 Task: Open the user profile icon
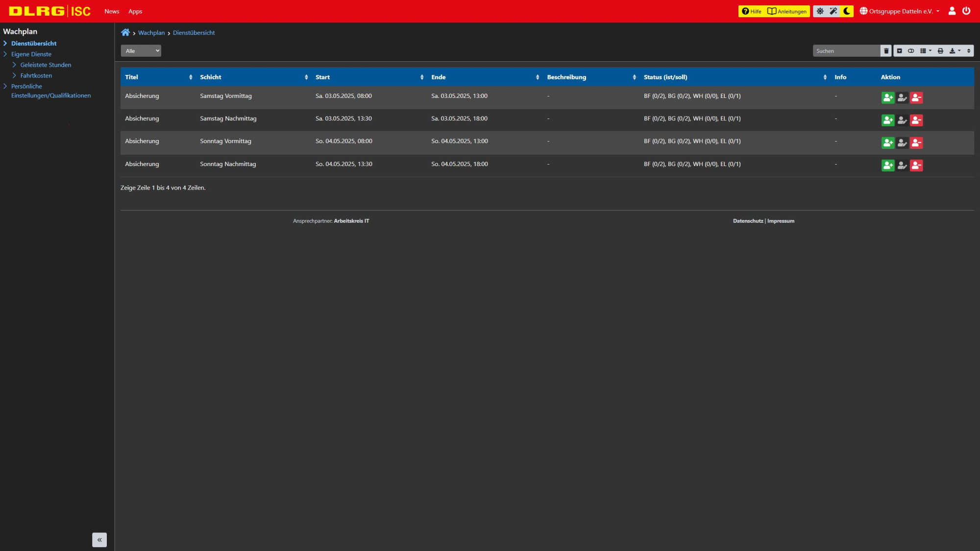(x=952, y=11)
